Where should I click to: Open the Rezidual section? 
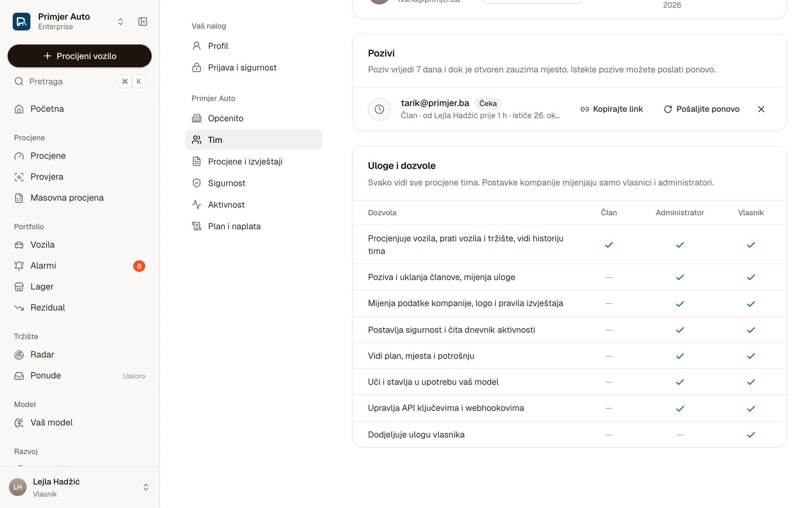(x=80, y=307)
